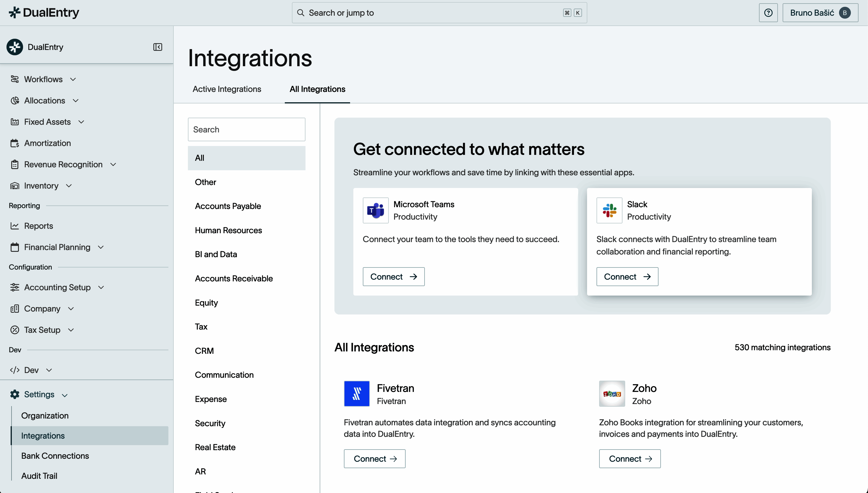This screenshot has height=493, width=868.
Task: Expand the Dev section chevron
Action: [49, 370]
